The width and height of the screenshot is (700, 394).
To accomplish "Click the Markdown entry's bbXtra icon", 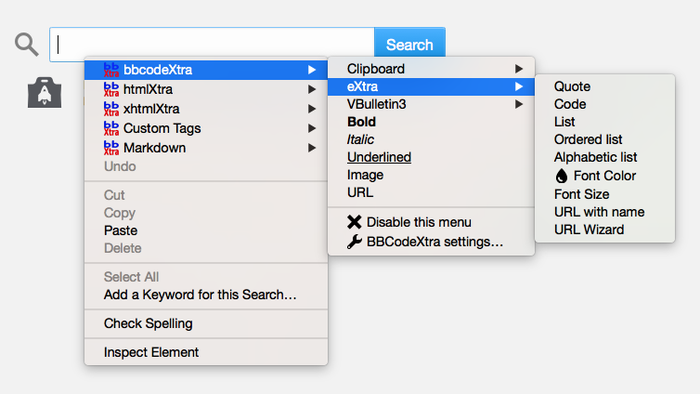I will (111, 148).
